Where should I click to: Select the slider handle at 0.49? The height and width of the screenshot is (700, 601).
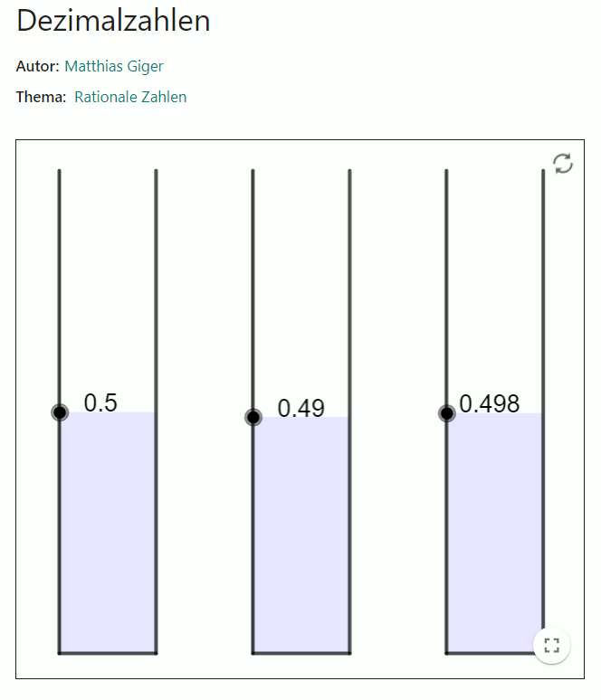pos(253,417)
